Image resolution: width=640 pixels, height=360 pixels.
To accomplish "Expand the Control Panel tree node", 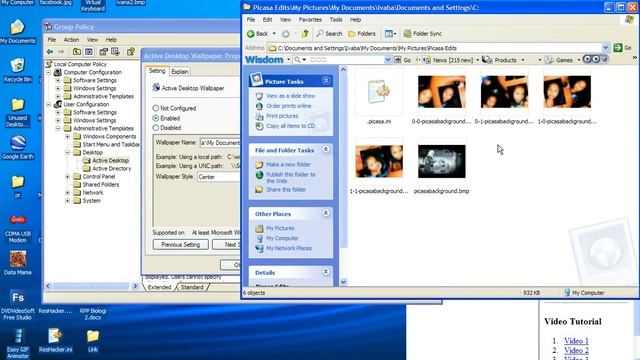I will point(68,176).
